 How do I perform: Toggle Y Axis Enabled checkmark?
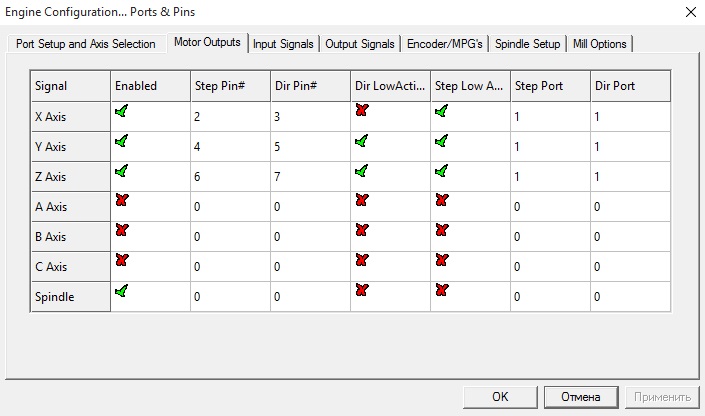coord(122,142)
